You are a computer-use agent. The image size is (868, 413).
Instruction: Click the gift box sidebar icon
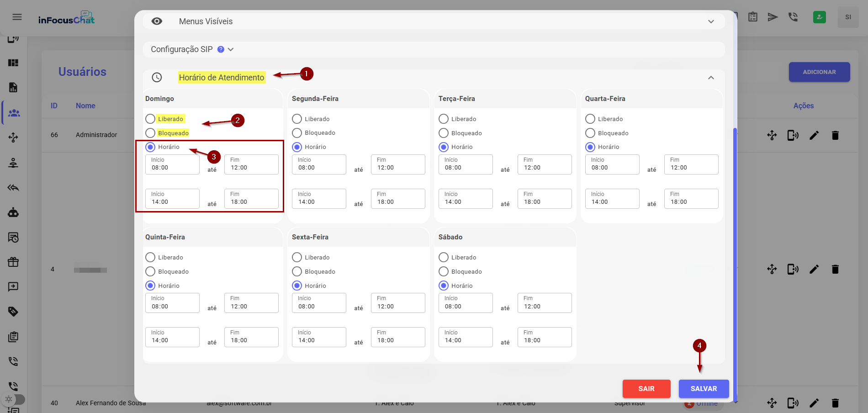tap(13, 262)
